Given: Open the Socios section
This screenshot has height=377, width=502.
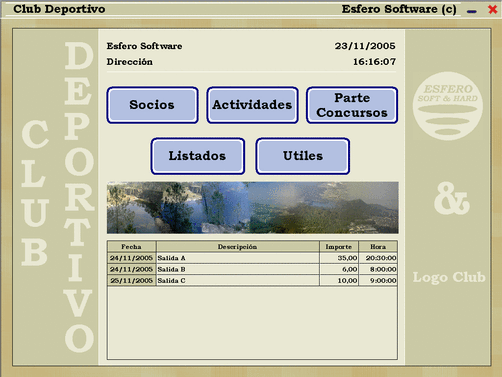Looking at the screenshot, I should 153,105.
